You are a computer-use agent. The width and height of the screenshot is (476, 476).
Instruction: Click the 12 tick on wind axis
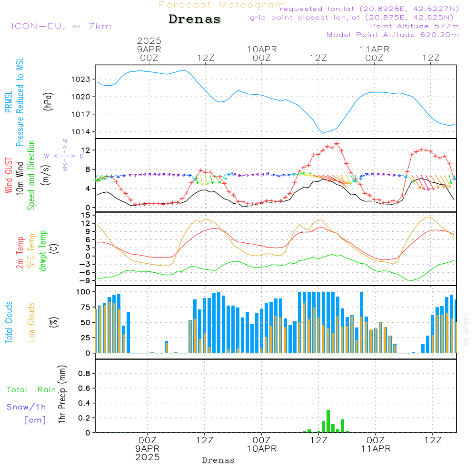(x=86, y=150)
